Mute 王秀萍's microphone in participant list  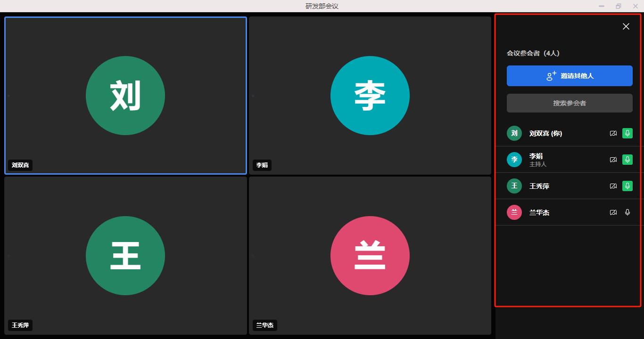click(x=627, y=186)
